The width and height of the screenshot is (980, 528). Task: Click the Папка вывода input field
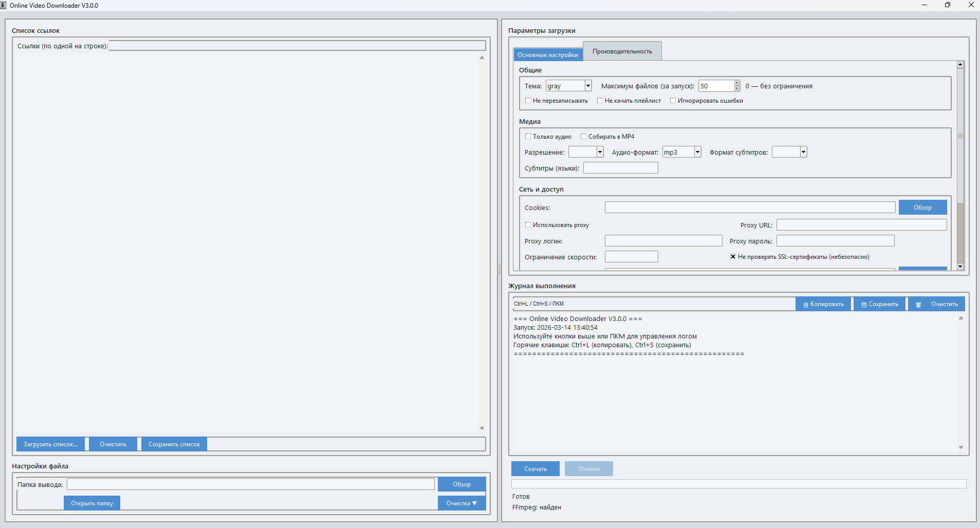(250, 484)
